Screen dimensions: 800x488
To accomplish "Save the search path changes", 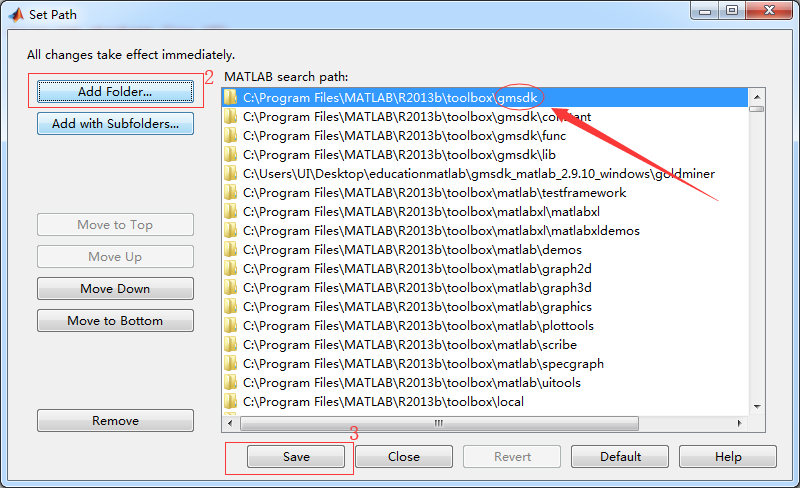I will click(296, 456).
